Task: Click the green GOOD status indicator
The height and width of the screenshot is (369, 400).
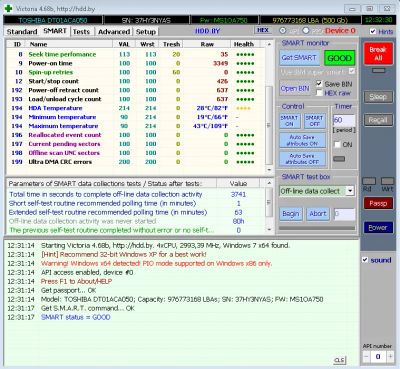Action: (340, 58)
